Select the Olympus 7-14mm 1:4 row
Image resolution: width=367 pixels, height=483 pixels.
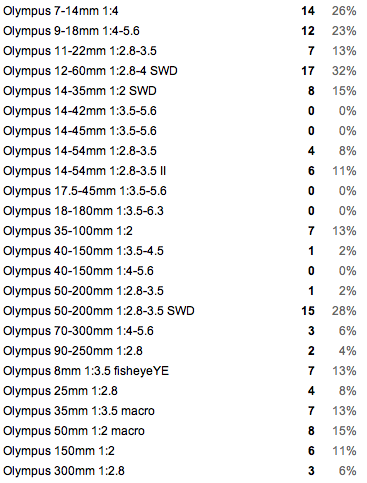180,11
